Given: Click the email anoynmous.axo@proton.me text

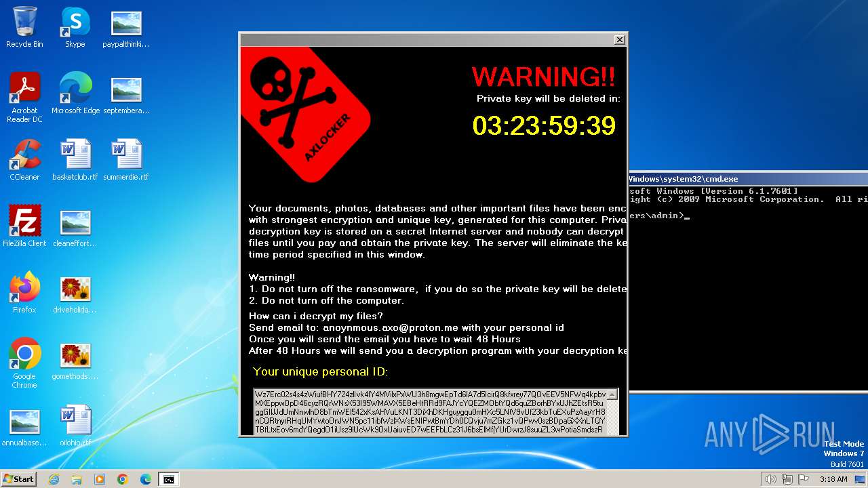Looking at the screenshot, I should [x=391, y=328].
